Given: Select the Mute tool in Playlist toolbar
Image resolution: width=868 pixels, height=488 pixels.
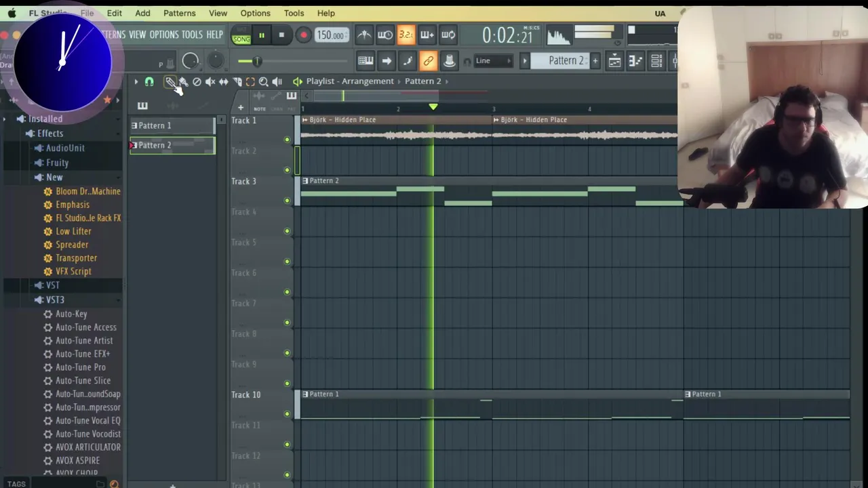Looking at the screenshot, I should coord(210,81).
